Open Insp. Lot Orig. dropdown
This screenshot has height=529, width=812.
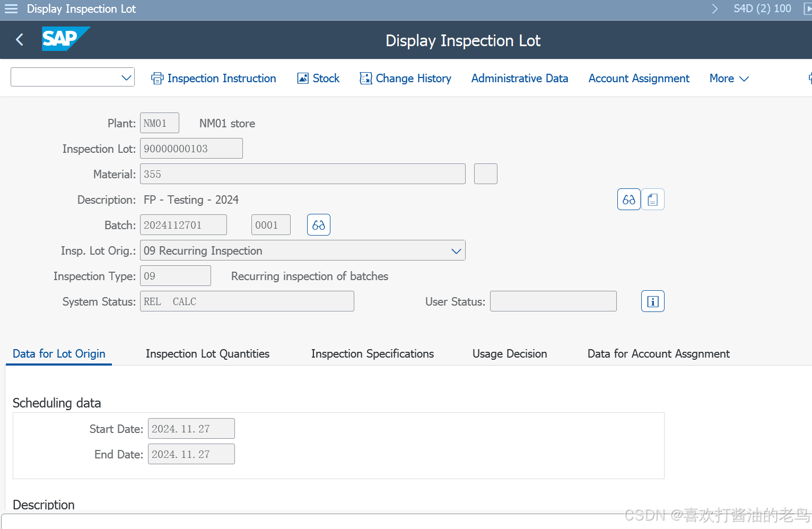pyautogui.click(x=456, y=251)
